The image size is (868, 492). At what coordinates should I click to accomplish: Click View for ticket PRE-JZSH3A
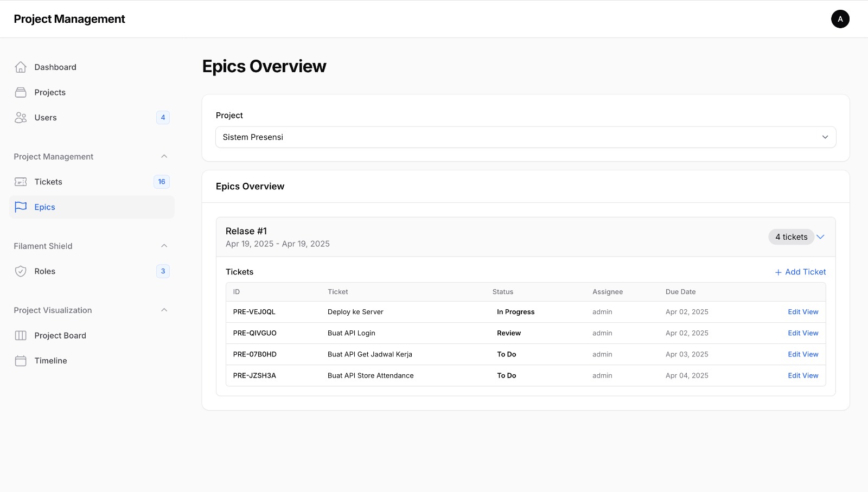[810, 375]
